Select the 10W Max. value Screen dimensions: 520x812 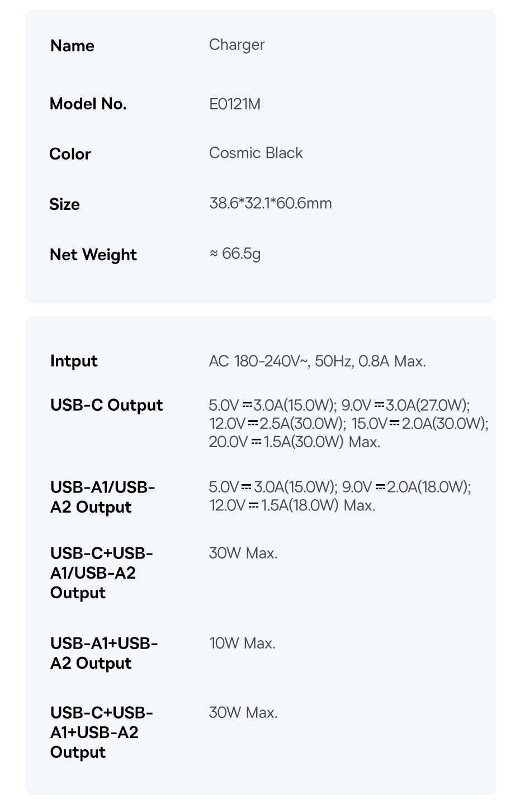pos(242,643)
